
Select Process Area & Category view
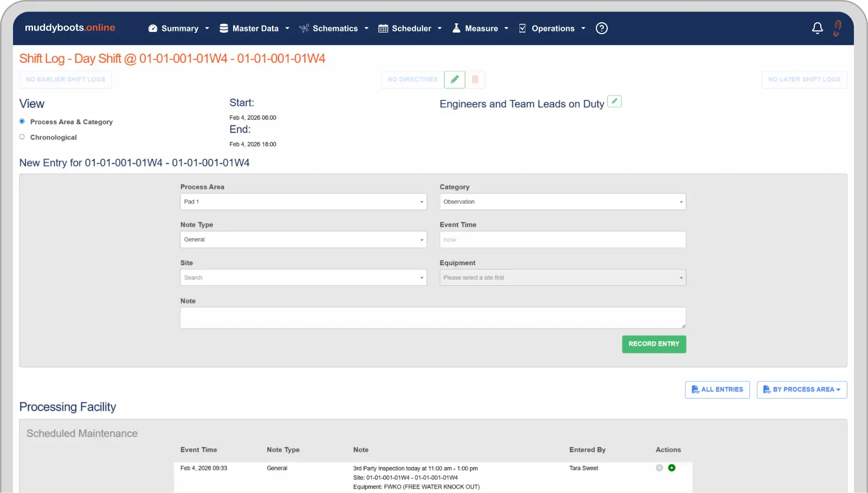(x=22, y=121)
